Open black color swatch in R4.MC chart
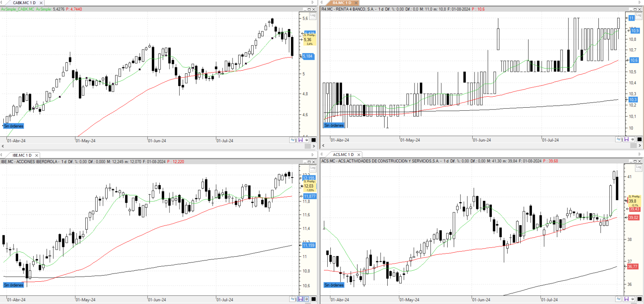 pyautogui.click(x=639, y=139)
